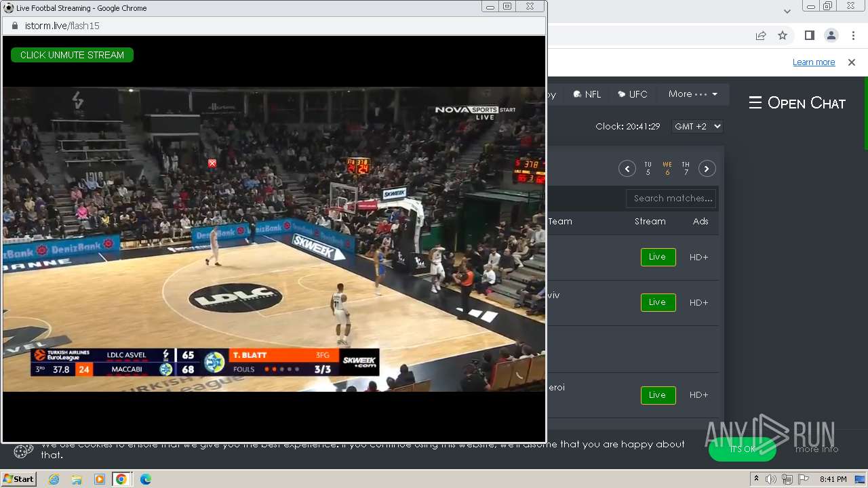Click the Action Center flag icon
The height and width of the screenshot is (488, 868).
804,479
